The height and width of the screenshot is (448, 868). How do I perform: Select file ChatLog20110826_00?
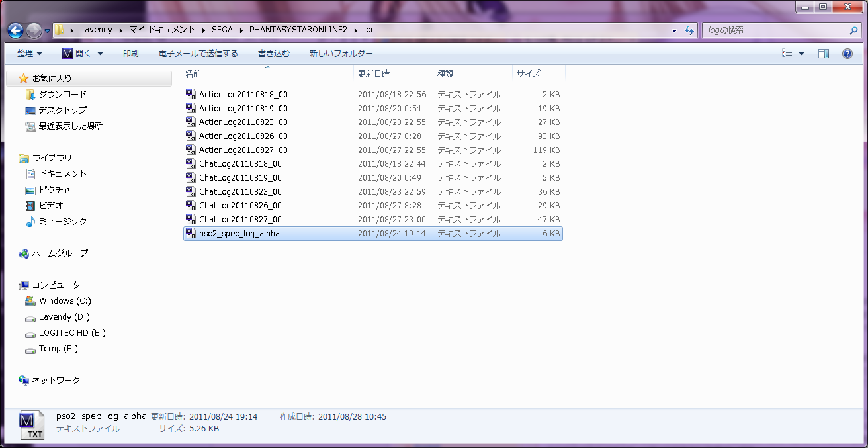[373, 205]
